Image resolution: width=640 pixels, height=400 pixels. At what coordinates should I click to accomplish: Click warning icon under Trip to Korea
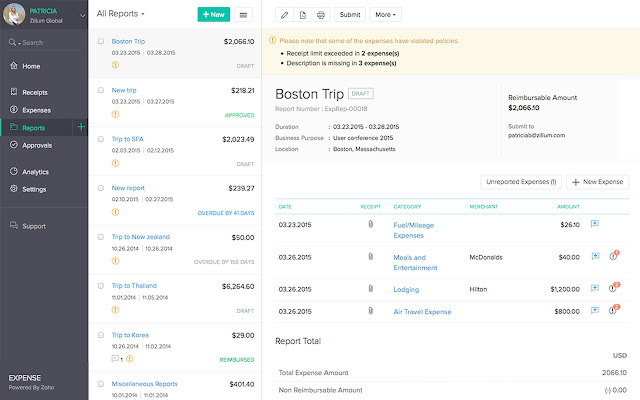coord(130,359)
